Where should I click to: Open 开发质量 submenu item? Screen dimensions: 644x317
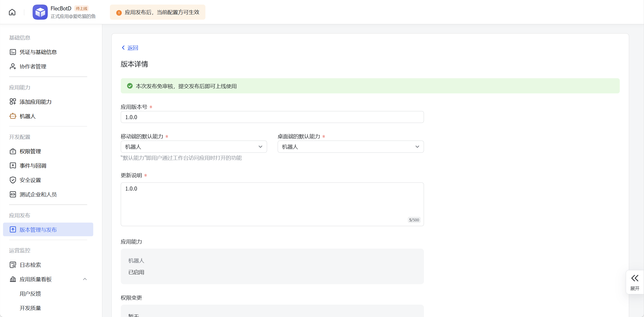30,308
